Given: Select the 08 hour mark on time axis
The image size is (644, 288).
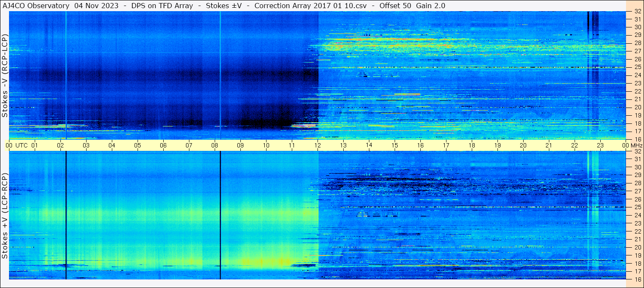Looking at the screenshot, I should coord(215,146).
